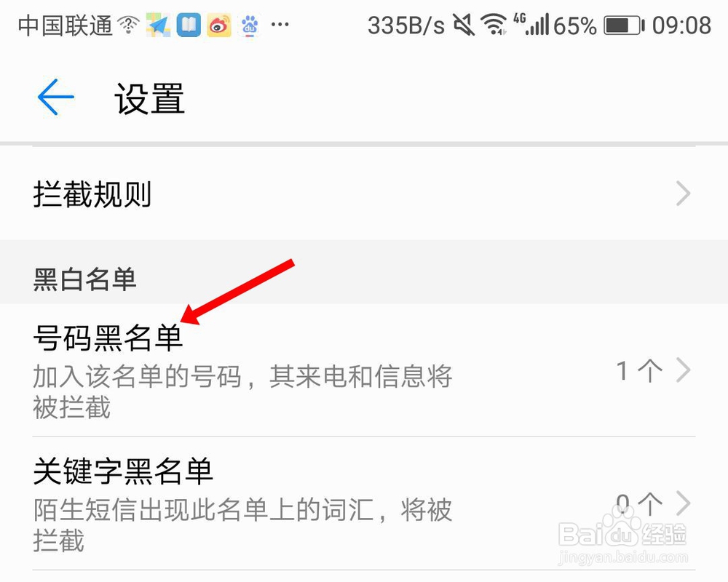Tap the 0 个 count label

(639, 504)
